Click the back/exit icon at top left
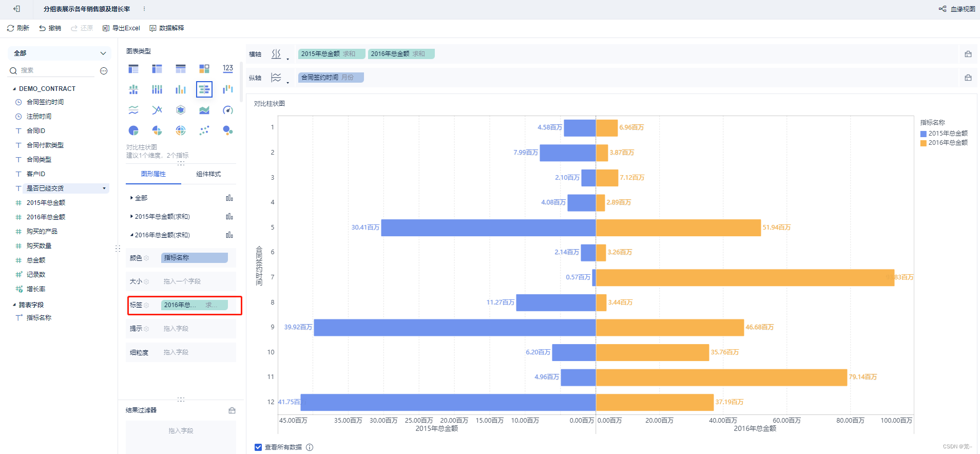The image size is (980, 454). [x=16, y=9]
